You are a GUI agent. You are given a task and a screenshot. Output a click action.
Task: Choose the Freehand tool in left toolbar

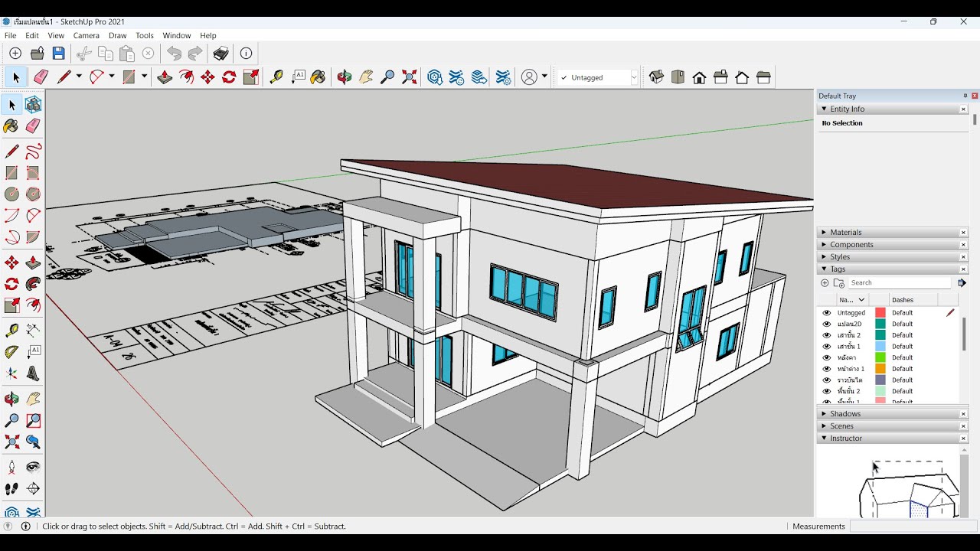coord(33,152)
